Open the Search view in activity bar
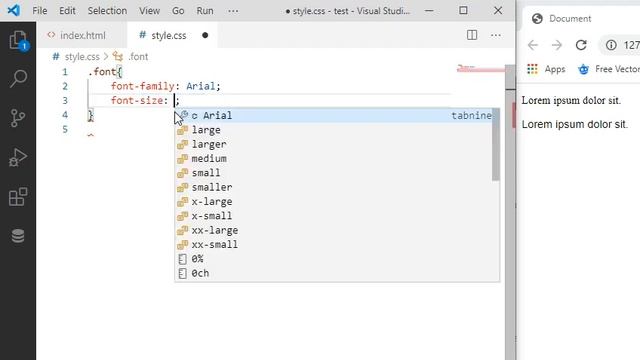 [x=18, y=78]
